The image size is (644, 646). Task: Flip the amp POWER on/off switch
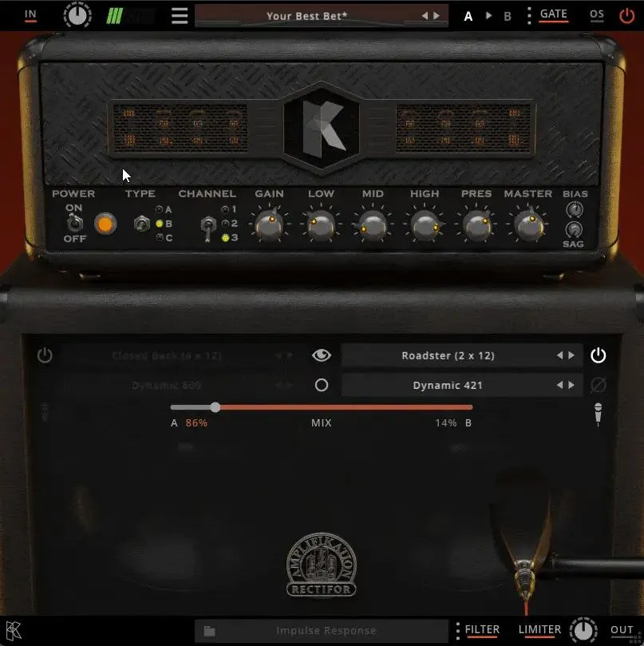tap(75, 224)
